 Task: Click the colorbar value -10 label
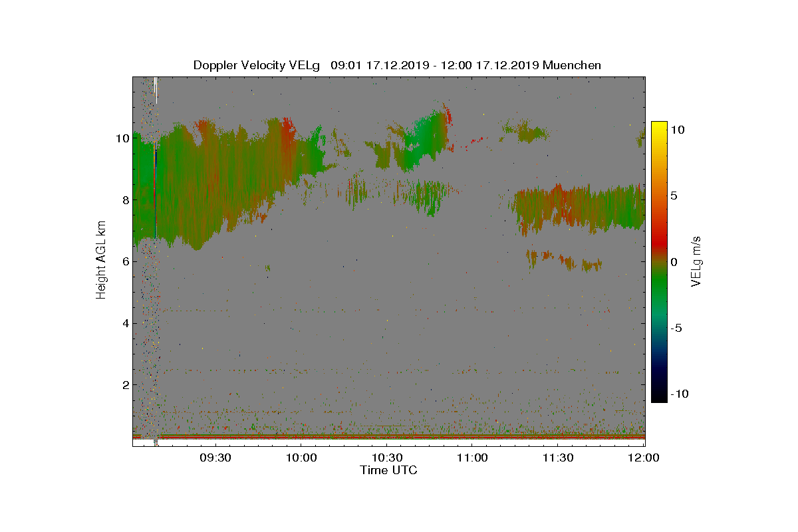tap(679, 394)
